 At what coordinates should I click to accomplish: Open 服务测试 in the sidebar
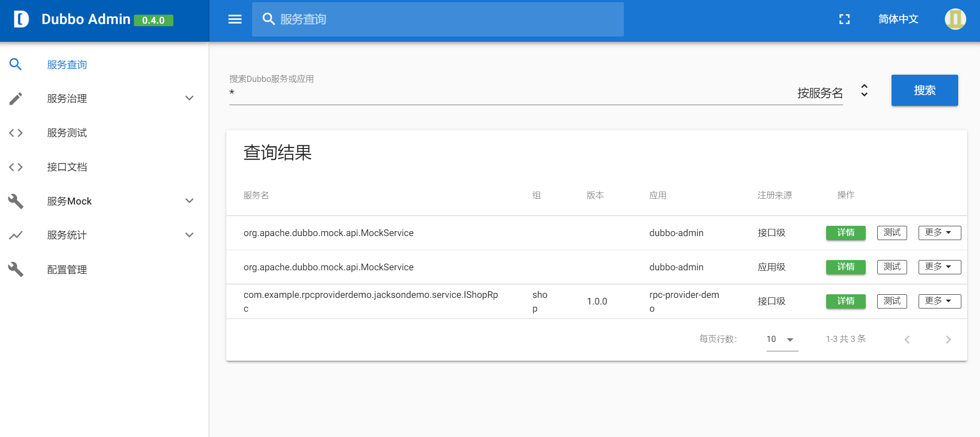pos(67,132)
